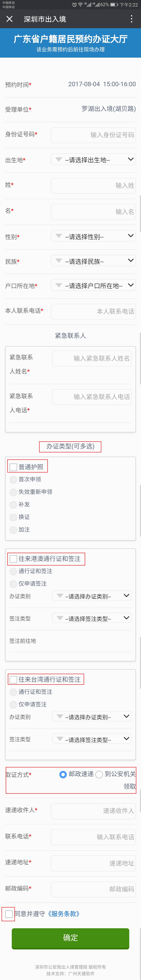Tap the alarm clock status icon
This screenshot has width=141, height=980.
click(75, 5)
